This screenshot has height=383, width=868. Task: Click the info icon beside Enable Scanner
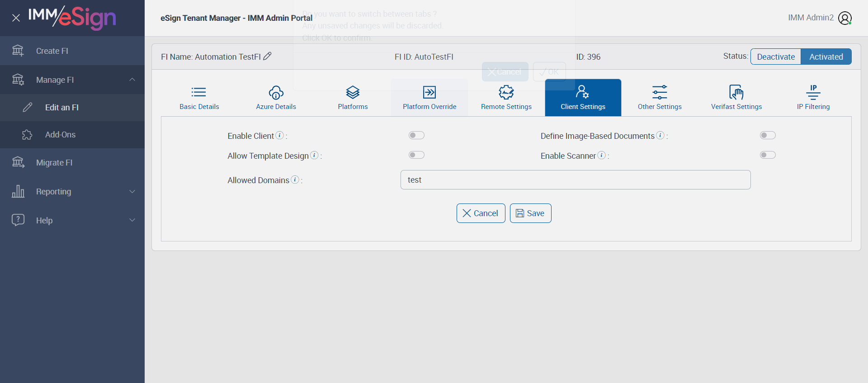601,155
